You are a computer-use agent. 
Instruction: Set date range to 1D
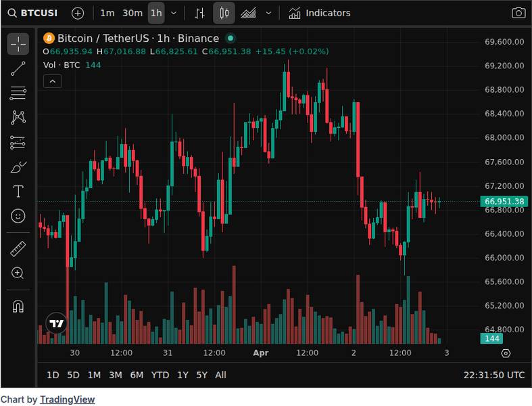point(53,375)
